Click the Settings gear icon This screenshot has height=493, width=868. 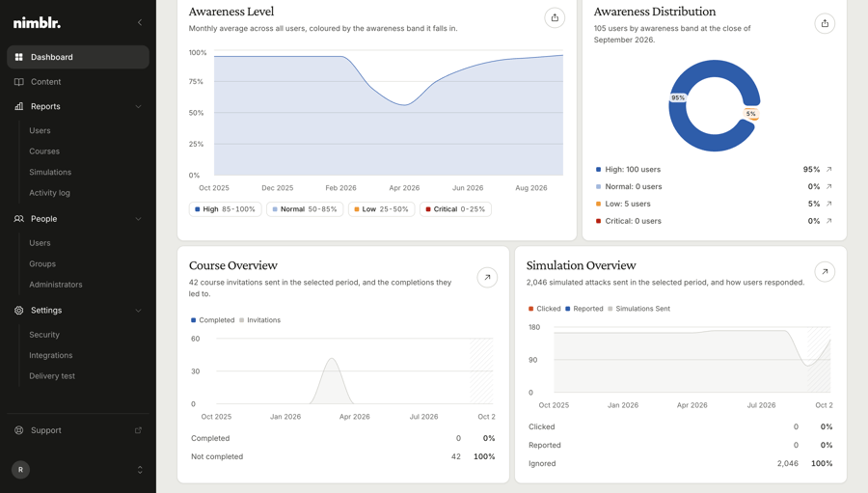19,311
